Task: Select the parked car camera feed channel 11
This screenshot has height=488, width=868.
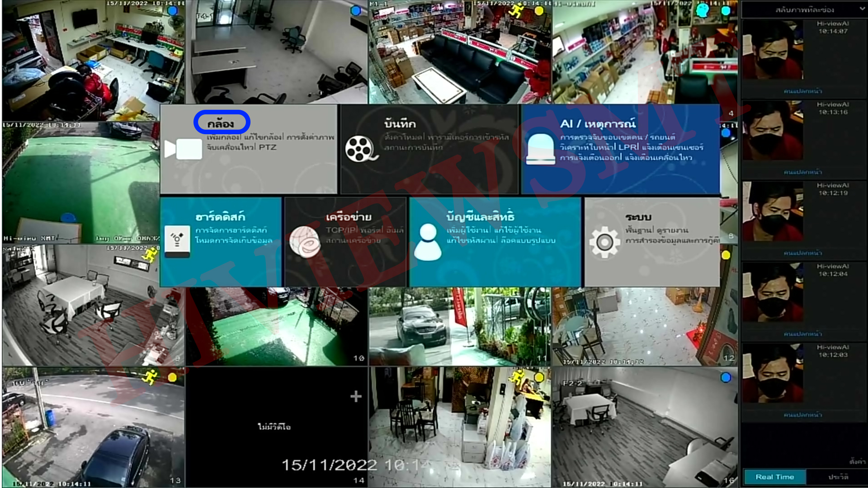Action: point(459,326)
